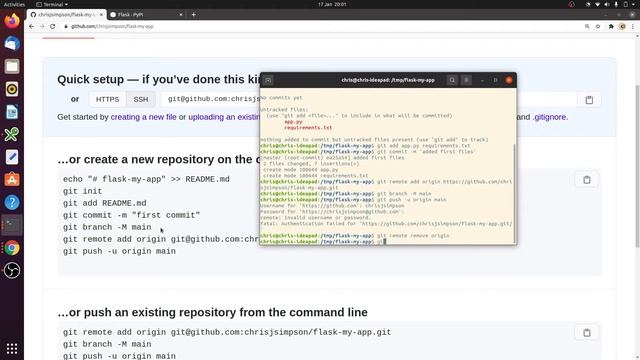The image size is (640, 360).
Task: Open the Files manager in the dock
Action: pyautogui.click(x=12, y=66)
